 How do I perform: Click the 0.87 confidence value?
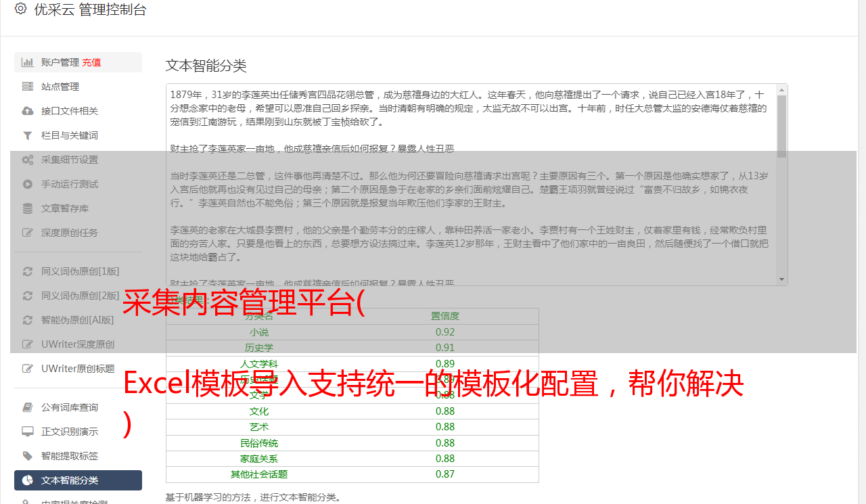(x=445, y=474)
